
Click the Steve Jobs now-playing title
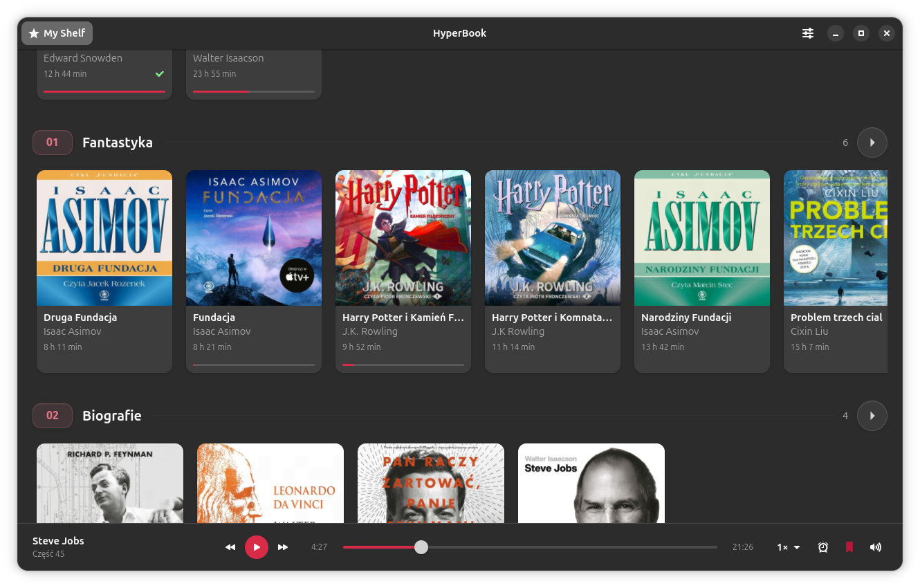click(58, 541)
